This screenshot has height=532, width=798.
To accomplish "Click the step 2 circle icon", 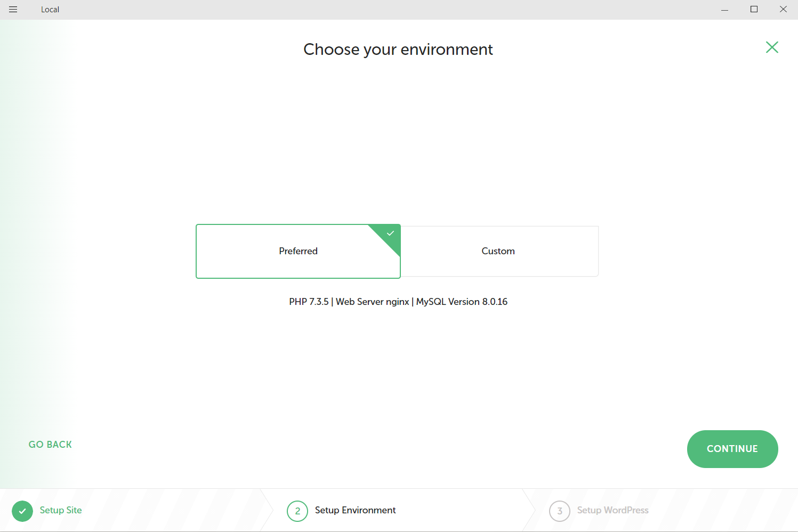I will point(297,511).
